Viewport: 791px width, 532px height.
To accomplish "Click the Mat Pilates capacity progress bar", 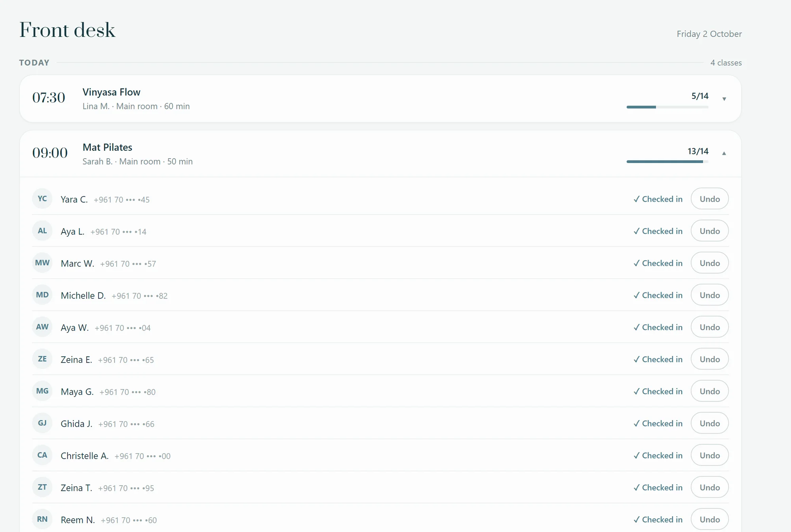I will (667, 161).
